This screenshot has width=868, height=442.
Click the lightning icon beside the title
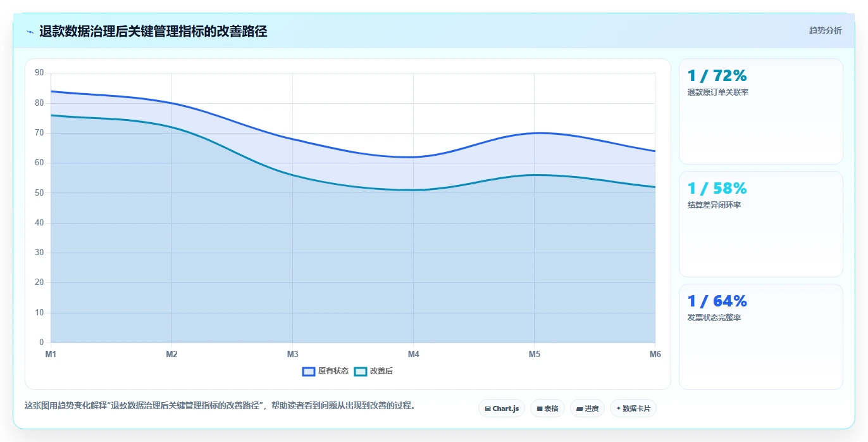[x=30, y=32]
